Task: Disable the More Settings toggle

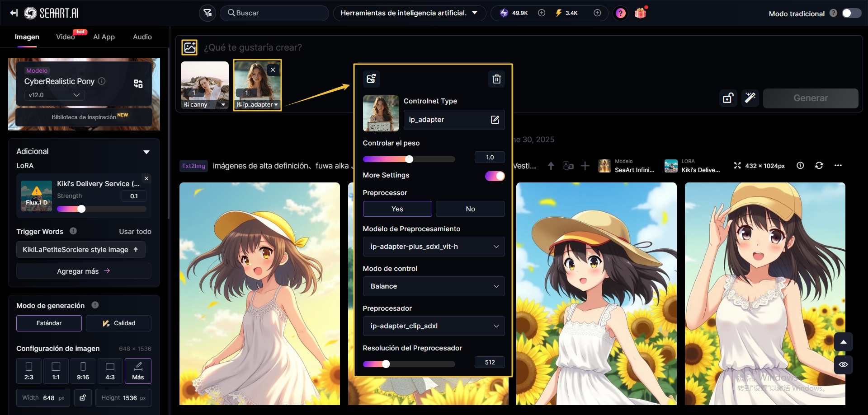Action: tap(495, 176)
